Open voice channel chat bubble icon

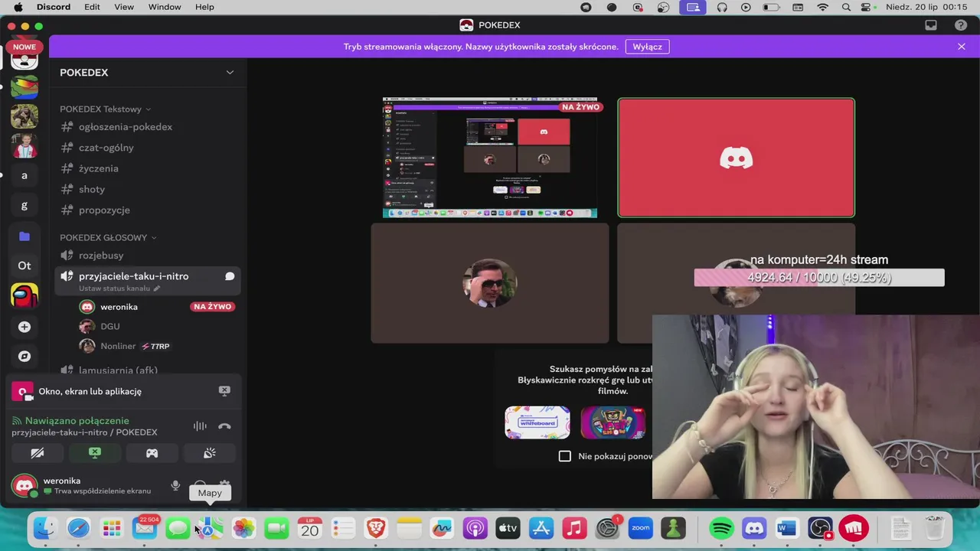229,276
